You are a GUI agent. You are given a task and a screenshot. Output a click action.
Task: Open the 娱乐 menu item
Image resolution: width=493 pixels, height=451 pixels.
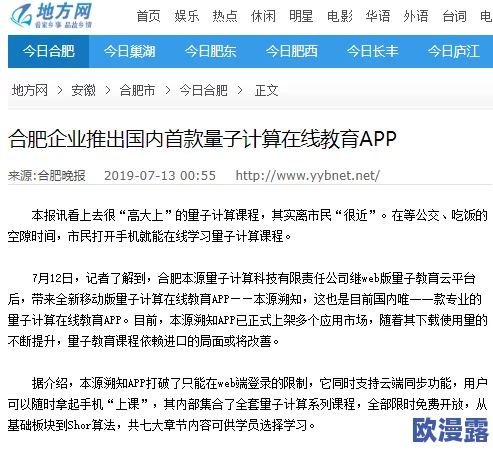point(187,16)
